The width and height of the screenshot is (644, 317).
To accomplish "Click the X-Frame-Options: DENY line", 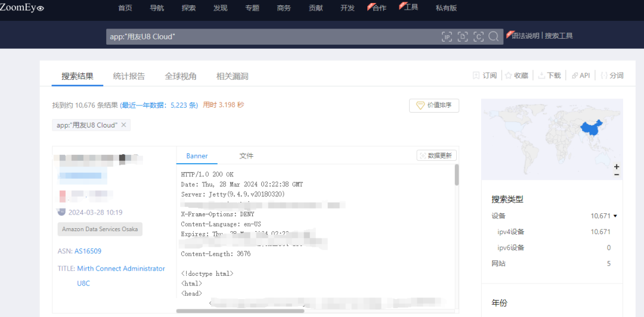I will click(x=218, y=215).
